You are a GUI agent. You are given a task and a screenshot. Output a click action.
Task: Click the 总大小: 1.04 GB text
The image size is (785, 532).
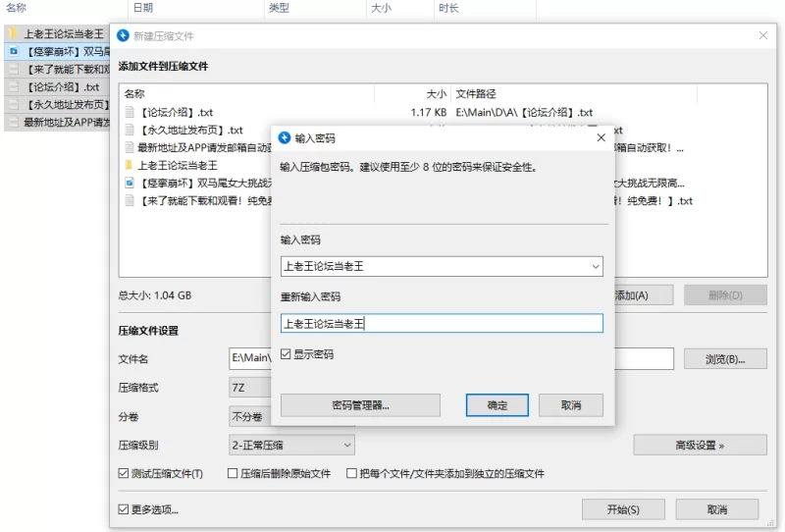[x=155, y=295]
